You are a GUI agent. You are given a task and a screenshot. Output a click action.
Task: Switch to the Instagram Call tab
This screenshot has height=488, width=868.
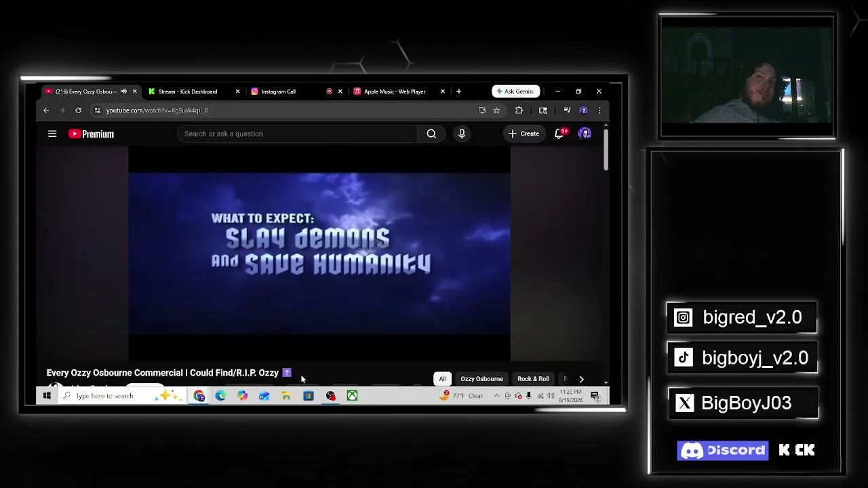pos(278,91)
